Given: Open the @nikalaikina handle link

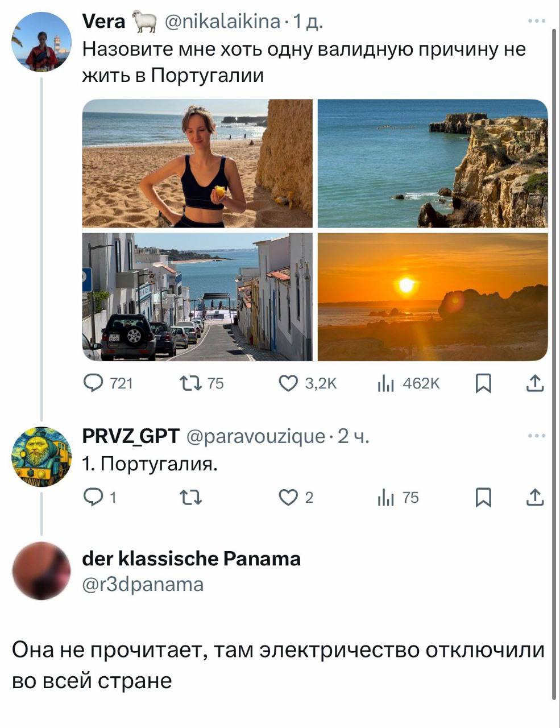Looking at the screenshot, I should coord(222,22).
